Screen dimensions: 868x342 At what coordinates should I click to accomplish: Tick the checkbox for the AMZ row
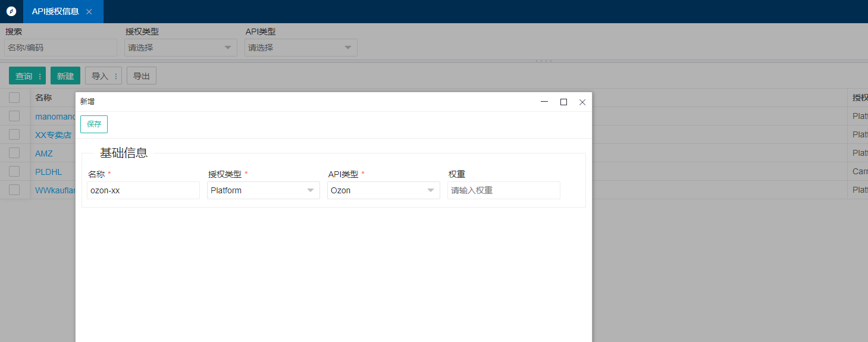click(x=14, y=153)
